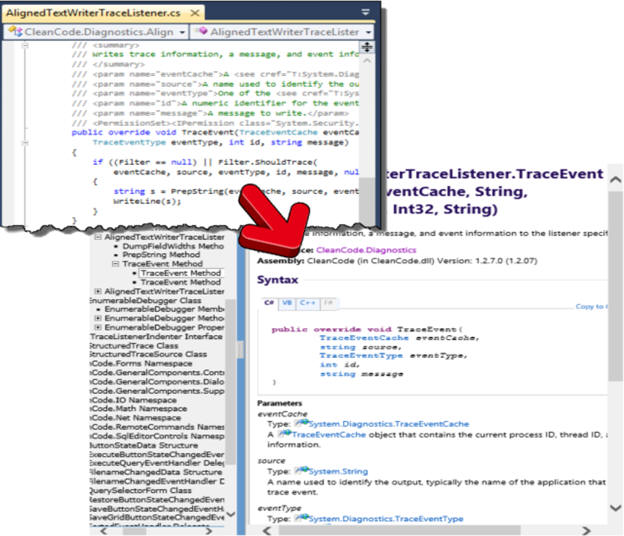The image size is (624, 536).
Task: Open the Code.IO Namespace entry
Action: [x=133, y=400]
